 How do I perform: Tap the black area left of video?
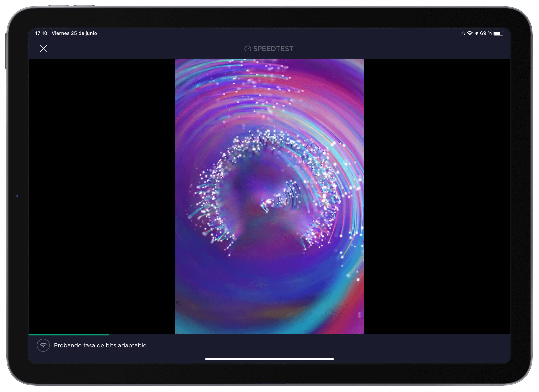102,196
